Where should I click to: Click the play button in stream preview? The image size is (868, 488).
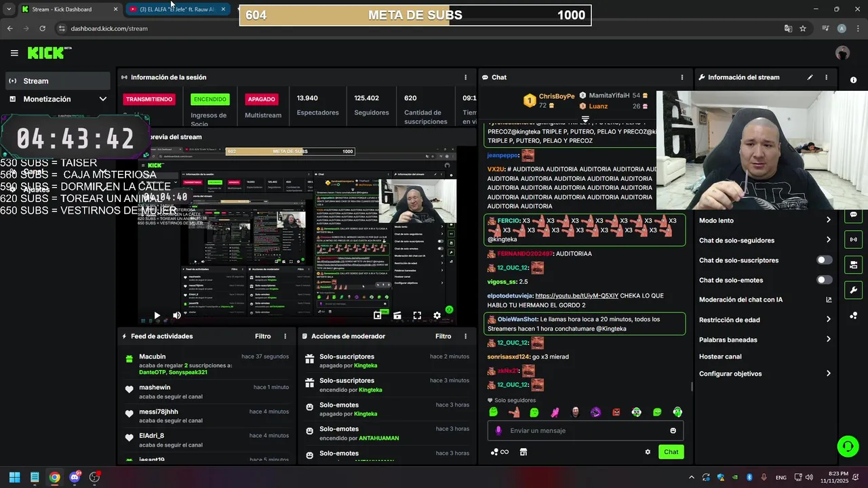[x=157, y=315]
